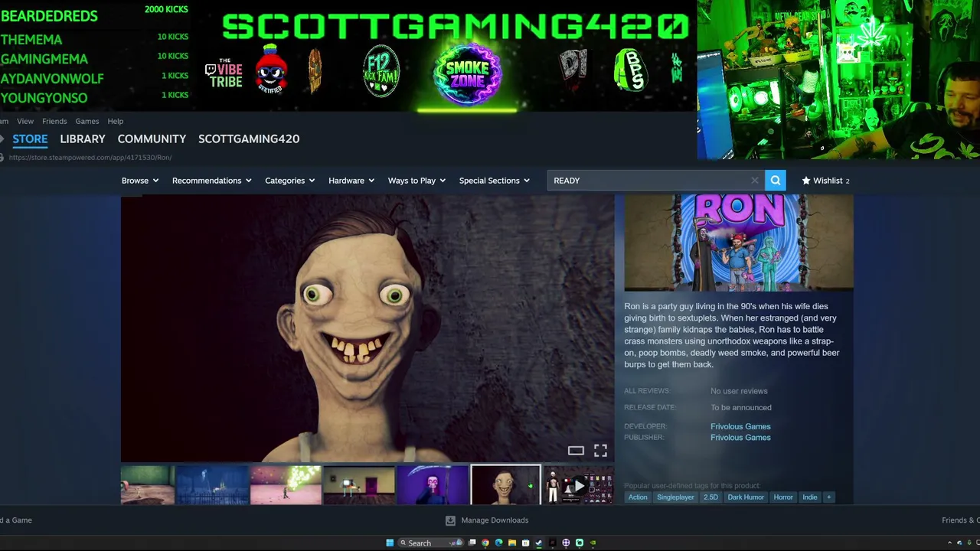Click the Vibe Tribe badge in stream banner
The image size is (980, 551).
click(224, 73)
